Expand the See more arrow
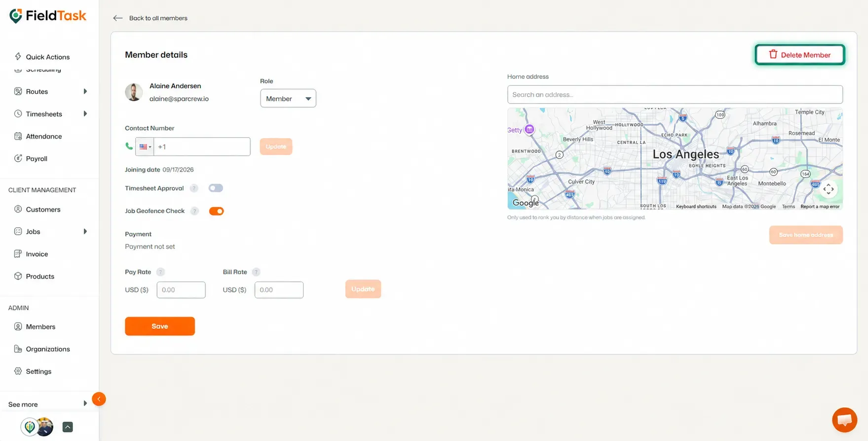This screenshot has height=441, width=868. (x=85, y=404)
